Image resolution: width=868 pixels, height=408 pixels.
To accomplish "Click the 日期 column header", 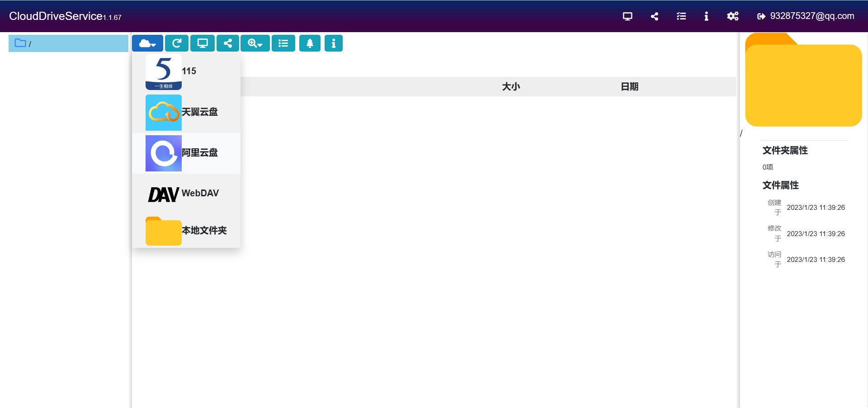I will click(x=629, y=86).
